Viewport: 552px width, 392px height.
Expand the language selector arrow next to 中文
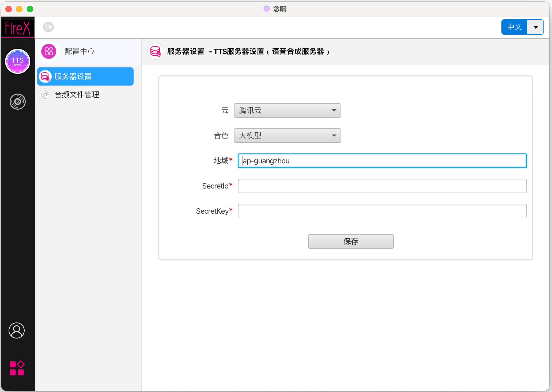click(535, 27)
